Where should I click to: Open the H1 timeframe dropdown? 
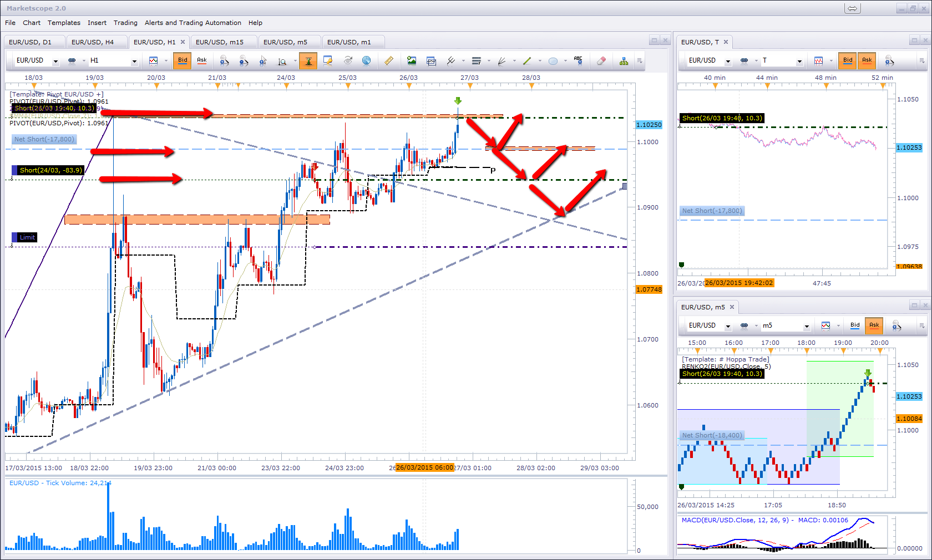[134, 61]
